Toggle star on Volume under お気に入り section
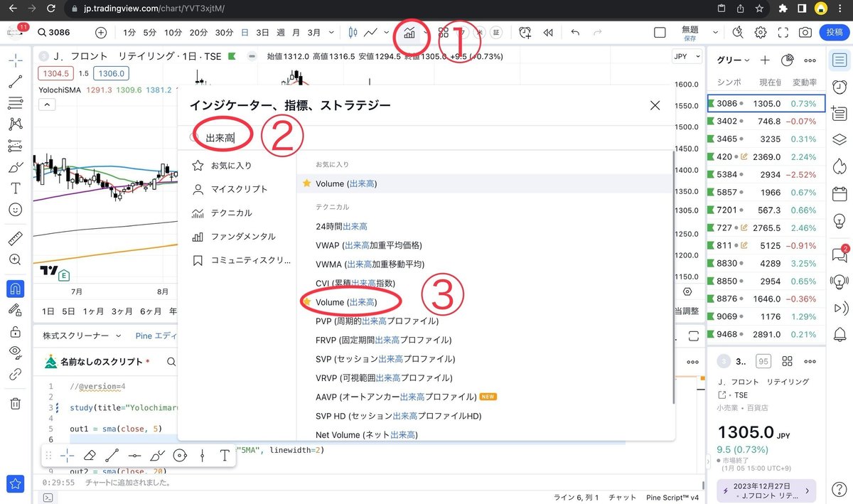Viewport: 853px width, 504px height. click(307, 183)
